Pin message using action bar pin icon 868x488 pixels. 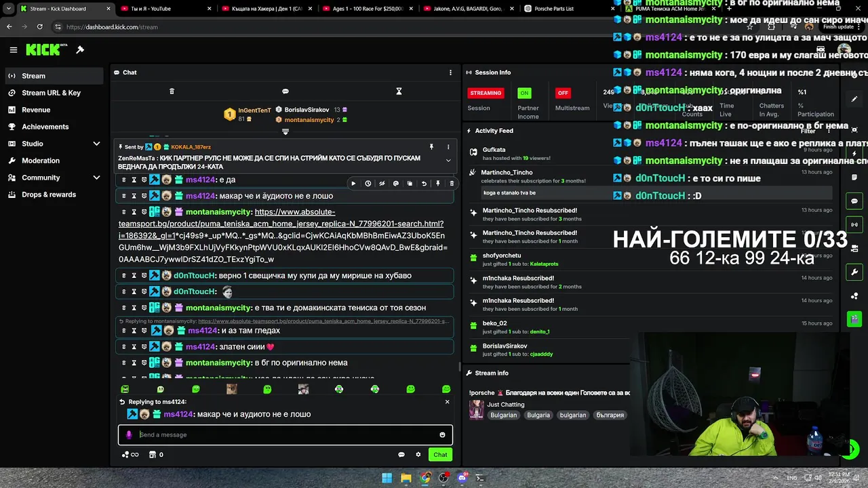pos(438,183)
